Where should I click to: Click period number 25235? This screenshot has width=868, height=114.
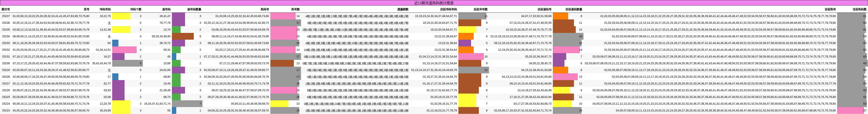point(6,30)
